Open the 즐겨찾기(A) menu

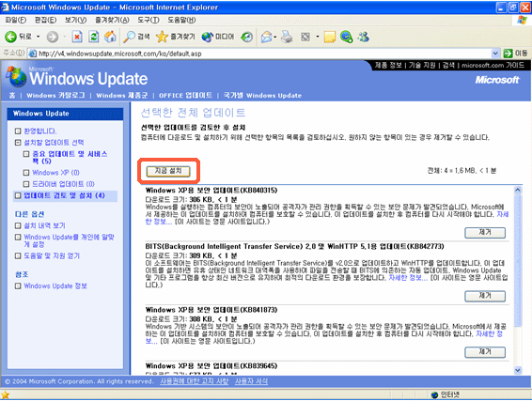pyautogui.click(x=112, y=20)
